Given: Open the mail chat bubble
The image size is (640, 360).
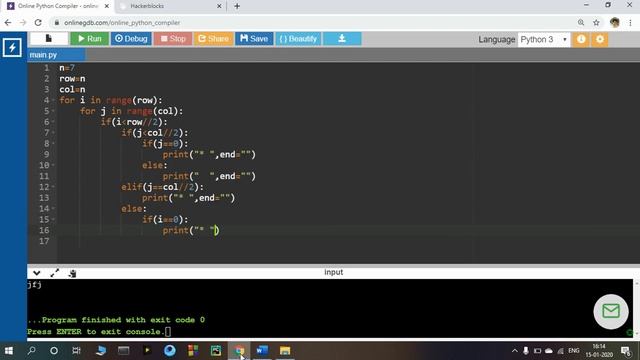Looking at the screenshot, I should coord(611,311).
